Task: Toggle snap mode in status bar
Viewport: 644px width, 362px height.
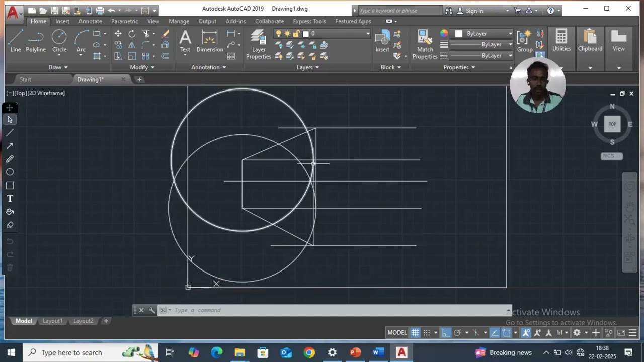Action: click(x=427, y=333)
